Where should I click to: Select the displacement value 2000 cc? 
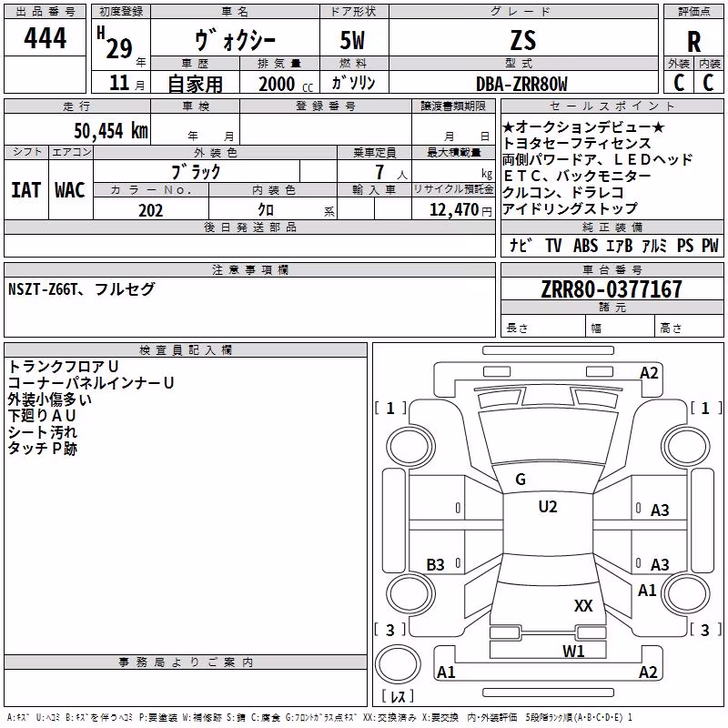pyautogui.click(x=286, y=85)
